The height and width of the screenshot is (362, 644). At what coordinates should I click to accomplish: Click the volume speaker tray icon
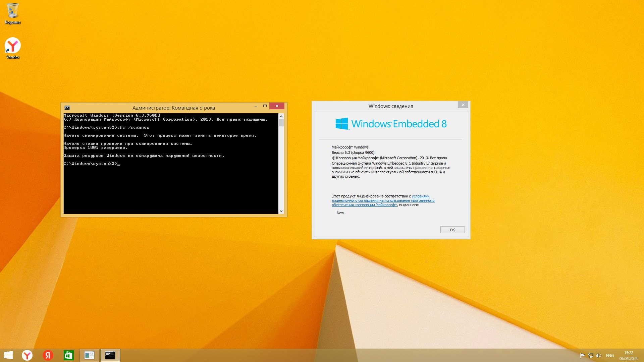tap(599, 356)
